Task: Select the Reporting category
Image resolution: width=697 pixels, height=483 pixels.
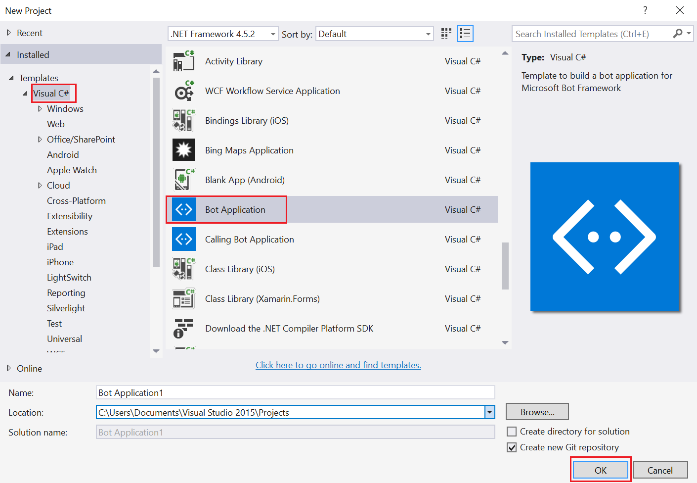Action: tap(66, 293)
